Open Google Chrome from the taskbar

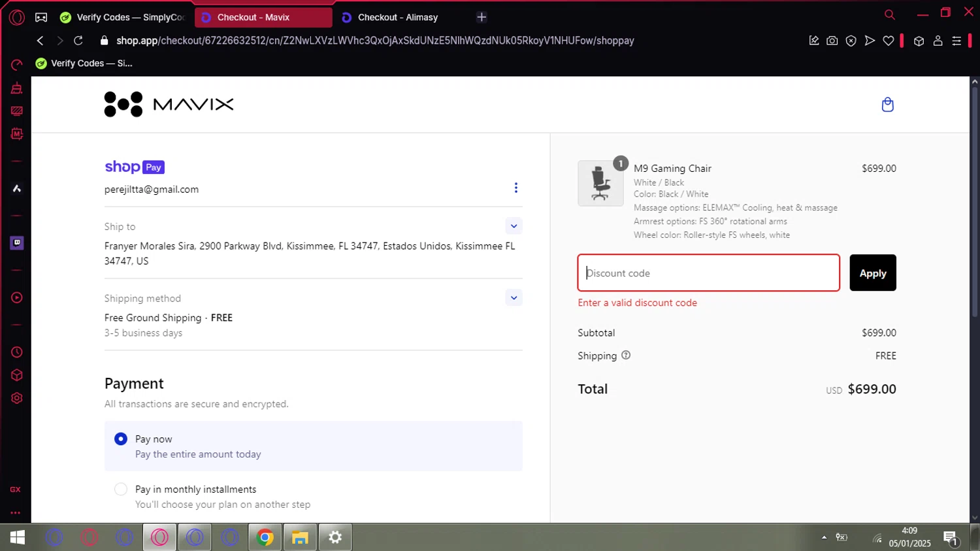tap(265, 537)
